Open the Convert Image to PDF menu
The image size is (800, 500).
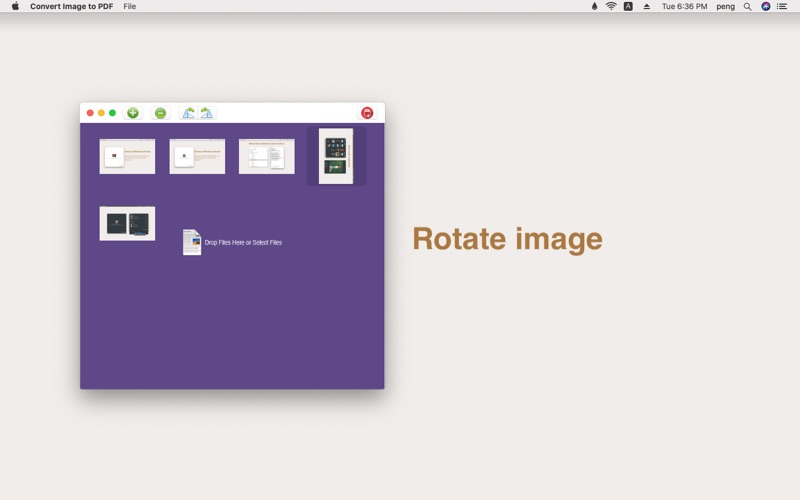pyautogui.click(x=71, y=6)
